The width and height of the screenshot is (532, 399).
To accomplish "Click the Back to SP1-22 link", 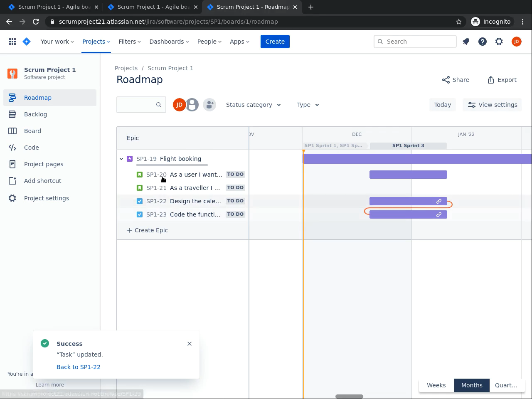I will (x=79, y=367).
